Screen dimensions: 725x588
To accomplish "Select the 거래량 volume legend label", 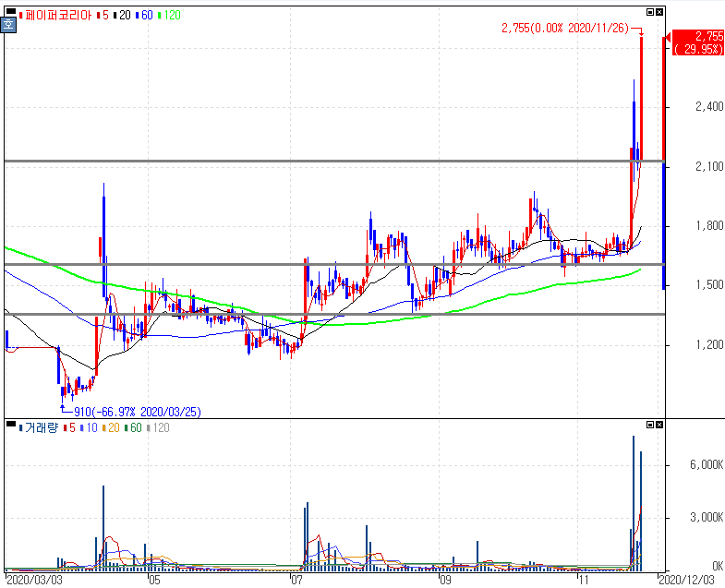I will pyautogui.click(x=39, y=427).
